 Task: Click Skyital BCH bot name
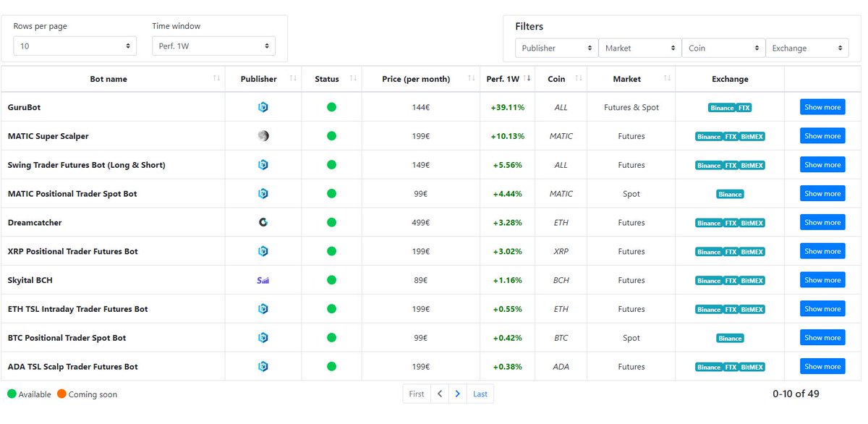point(30,280)
